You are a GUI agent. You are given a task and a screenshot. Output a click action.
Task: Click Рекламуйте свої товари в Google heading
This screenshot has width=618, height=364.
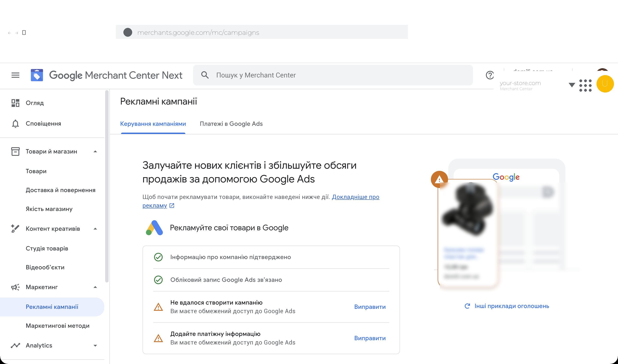(229, 228)
